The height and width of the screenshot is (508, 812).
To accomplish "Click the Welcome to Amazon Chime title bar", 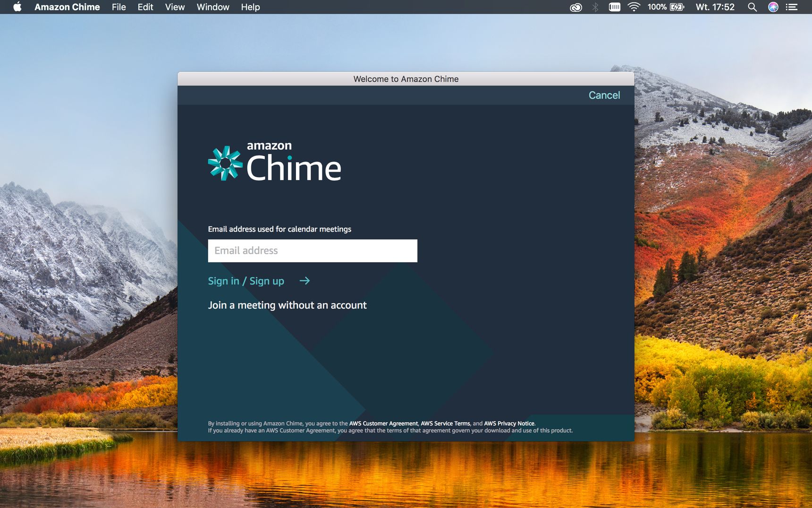I will [x=406, y=79].
